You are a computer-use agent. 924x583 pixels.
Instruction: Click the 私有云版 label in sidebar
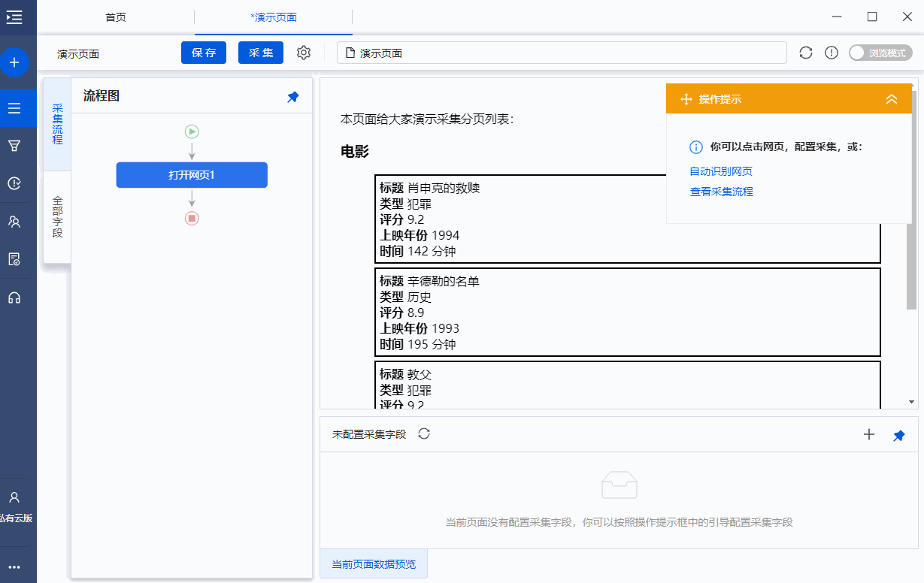coord(15,518)
